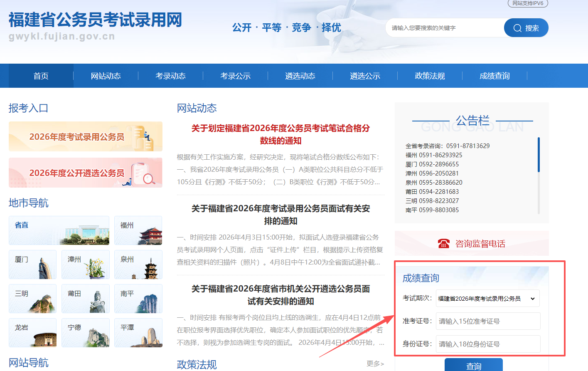Open the 龙岩 tulou tile
This screenshot has height=371, width=588.
(x=32, y=333)
